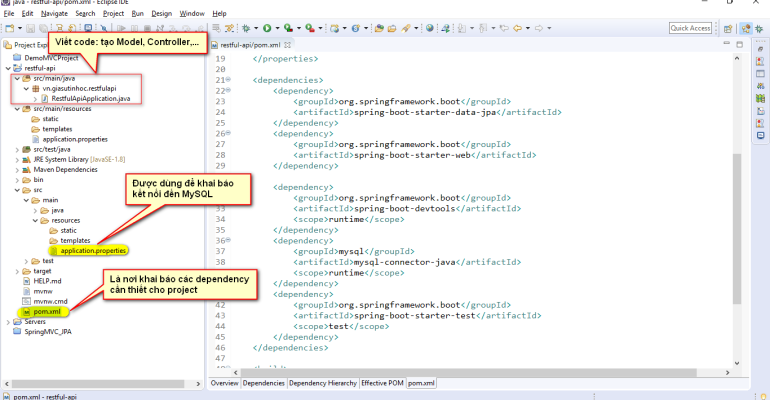Switch to the Java EE perspective icon
Screen dimensions: 770x400
[746, 28]
